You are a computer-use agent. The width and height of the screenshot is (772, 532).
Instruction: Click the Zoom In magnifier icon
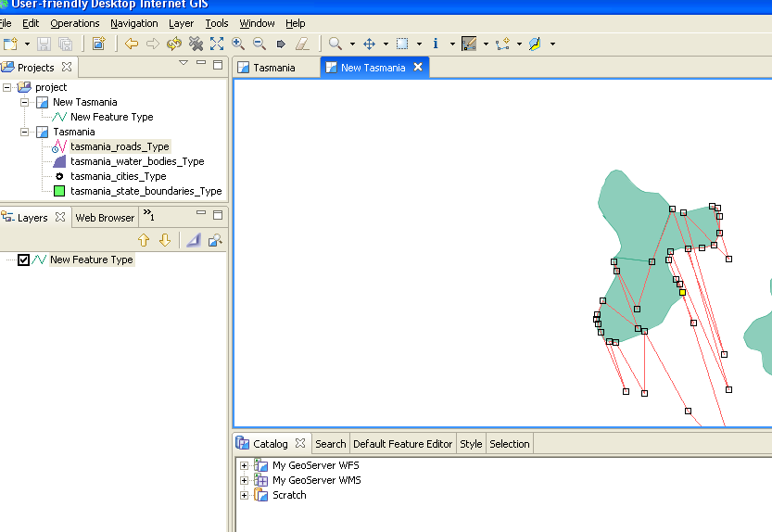click(x=238, y=44)
